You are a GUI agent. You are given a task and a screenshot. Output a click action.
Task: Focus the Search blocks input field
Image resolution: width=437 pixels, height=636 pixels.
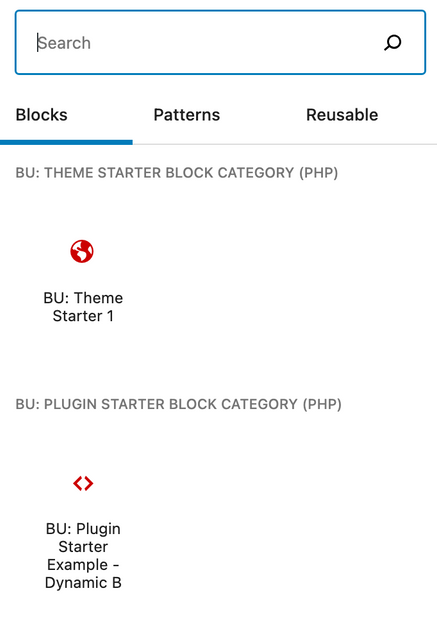point(220,43)
